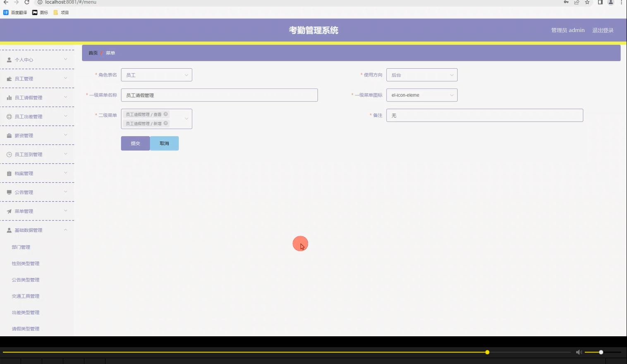The image size is (627, 364).
Task: Open the password key icon
Action: (566, 2)
